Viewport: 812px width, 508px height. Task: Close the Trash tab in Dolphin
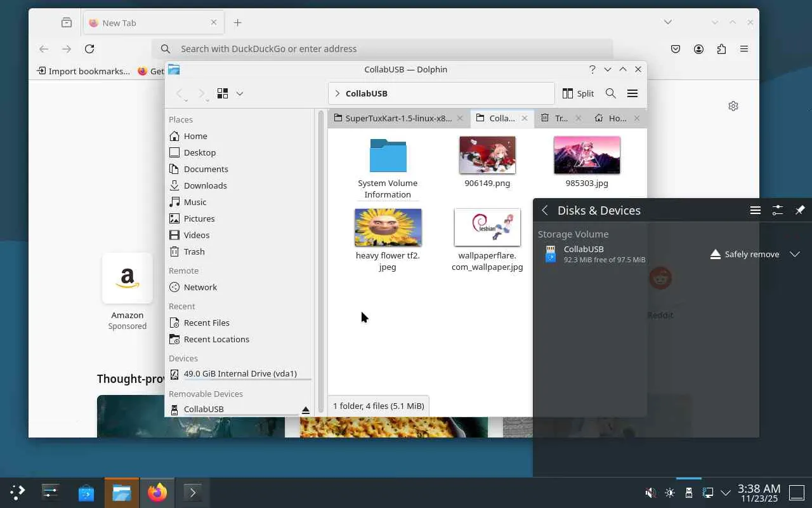(x=578, y=118)
